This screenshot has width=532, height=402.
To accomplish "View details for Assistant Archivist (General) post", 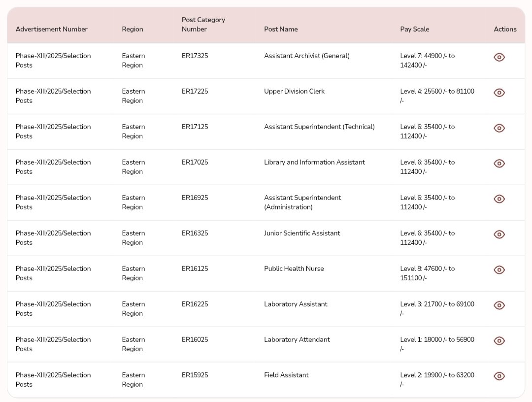I will pos(499,57).
